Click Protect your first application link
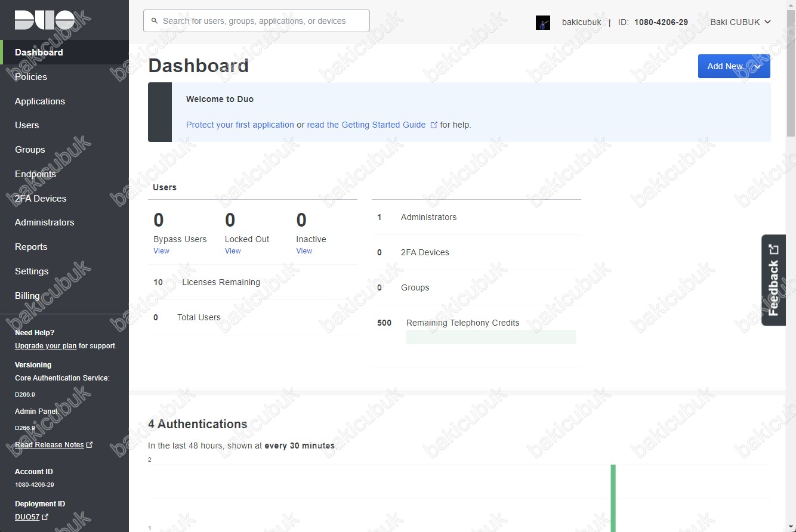The height and width of the screenshot is (532, 796). (x=240, y=125)
